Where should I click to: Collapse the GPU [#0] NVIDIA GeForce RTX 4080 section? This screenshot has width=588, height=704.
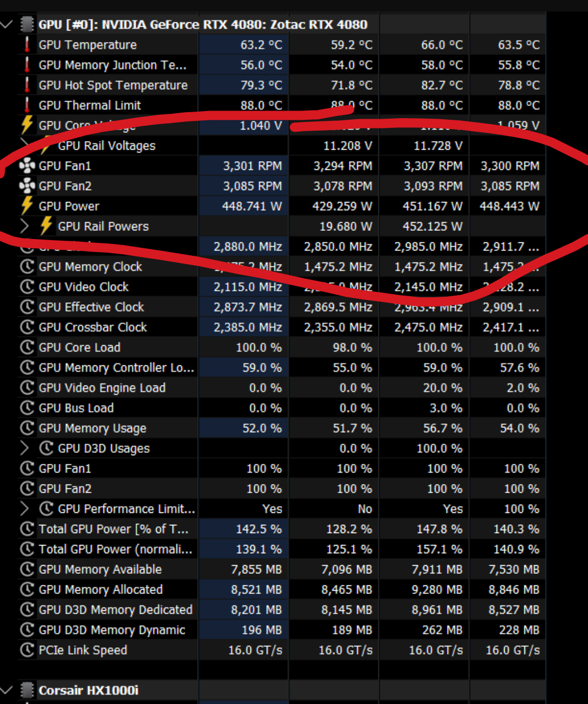pyautogui.click(x=7, y=25)
